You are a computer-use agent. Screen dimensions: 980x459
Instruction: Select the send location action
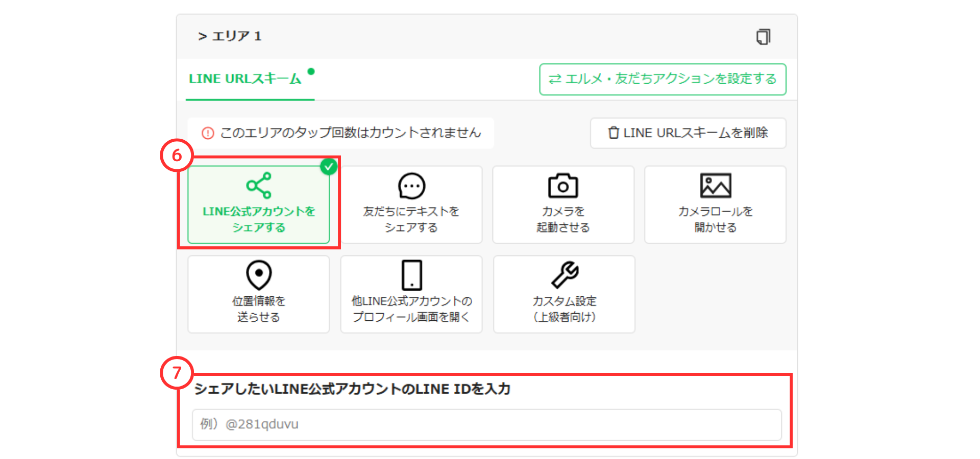point(259,294)
